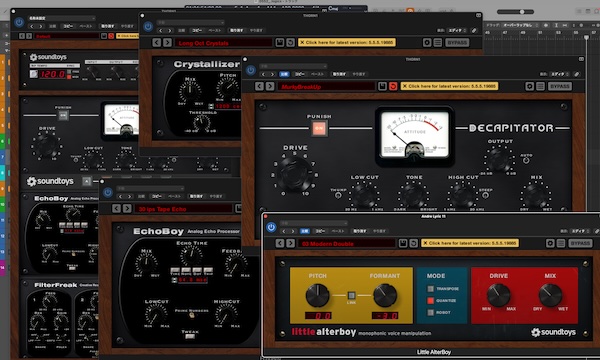Open '30 ips Tape Echo' preset selector
The height and width of the screenshot is (360, 600).
pyautogui.click(x=183, y=209)
